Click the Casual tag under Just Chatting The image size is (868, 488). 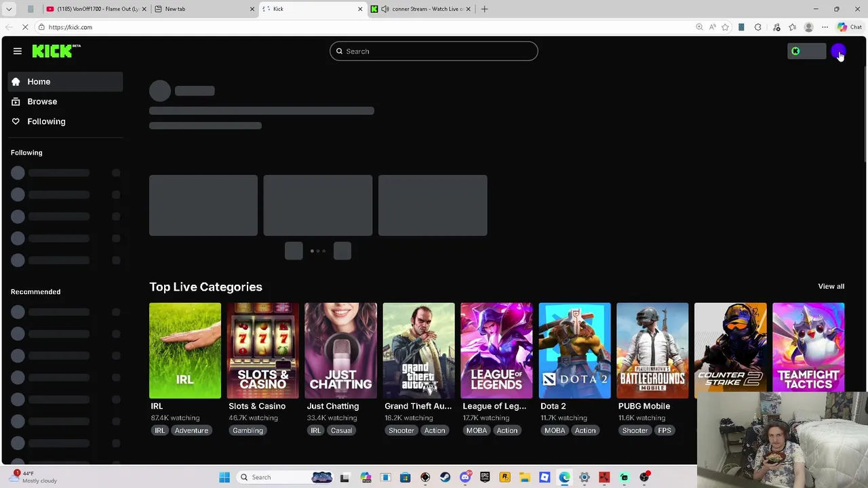pyautogui.click(x=341, y=430)
